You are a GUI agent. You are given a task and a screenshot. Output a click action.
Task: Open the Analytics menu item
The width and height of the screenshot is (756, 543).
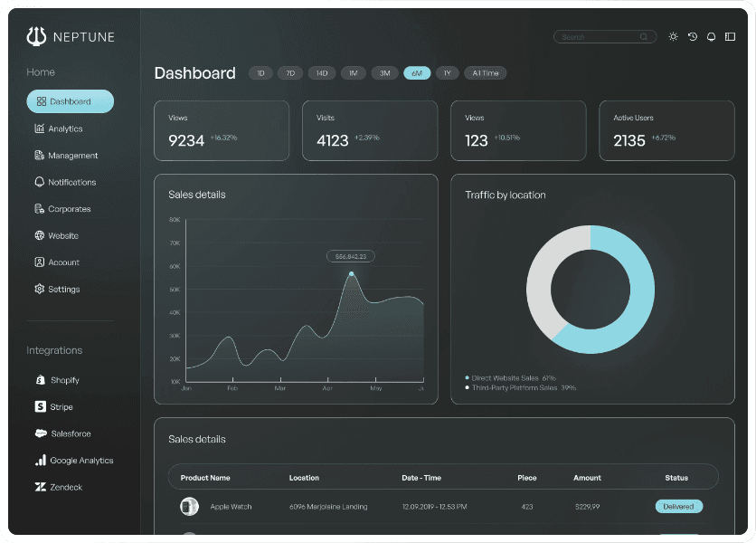(65, 129)
